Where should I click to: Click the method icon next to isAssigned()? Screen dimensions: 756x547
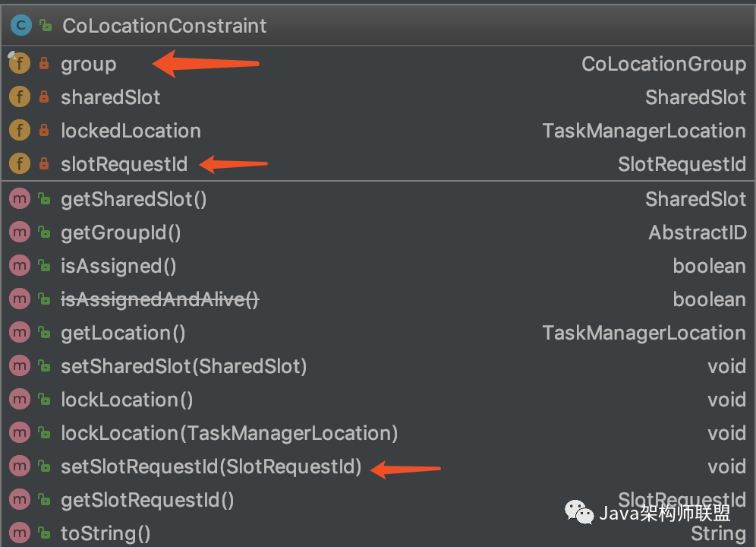(x=20, y=266)
